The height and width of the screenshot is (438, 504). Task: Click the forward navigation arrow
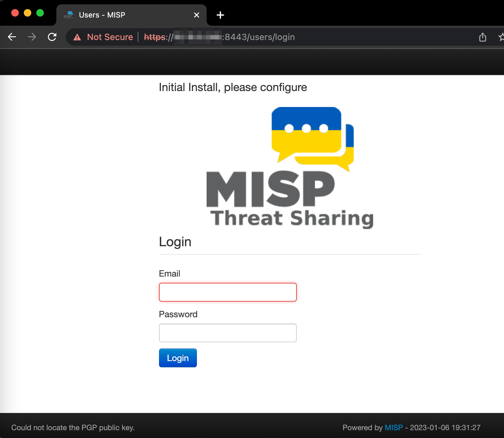pos(32,37)
